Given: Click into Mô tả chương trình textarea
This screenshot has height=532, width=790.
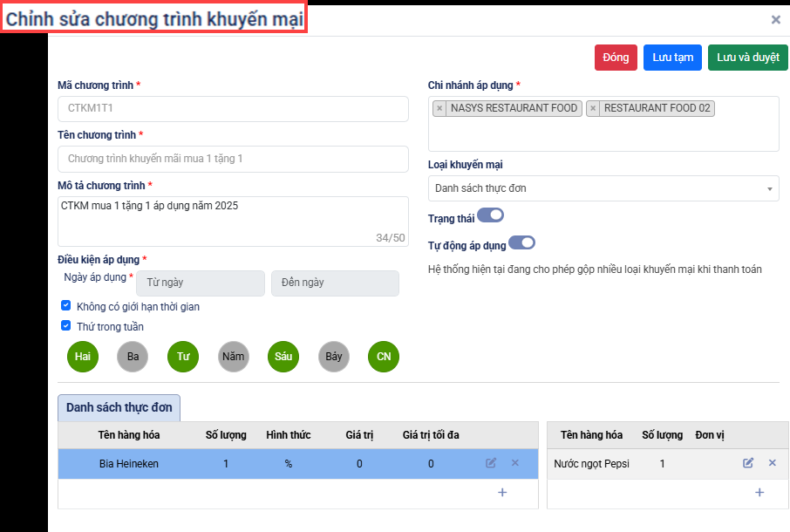Looking at the screenshot, I should tap(234, 222).
